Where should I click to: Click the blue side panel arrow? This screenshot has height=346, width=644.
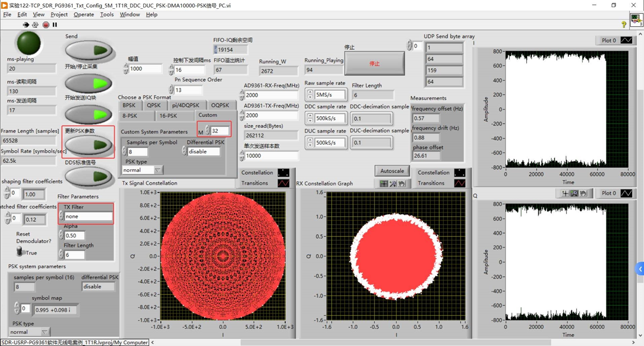[640, 269]
